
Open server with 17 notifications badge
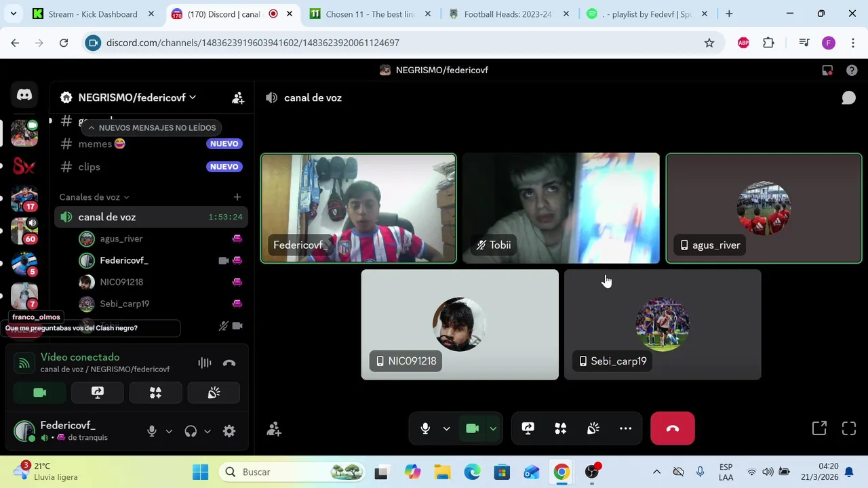click(x=24, y=199)
